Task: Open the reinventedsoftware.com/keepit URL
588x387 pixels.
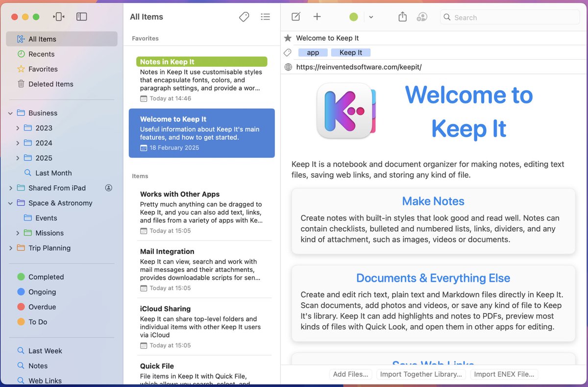Action: tap(359, 67)
